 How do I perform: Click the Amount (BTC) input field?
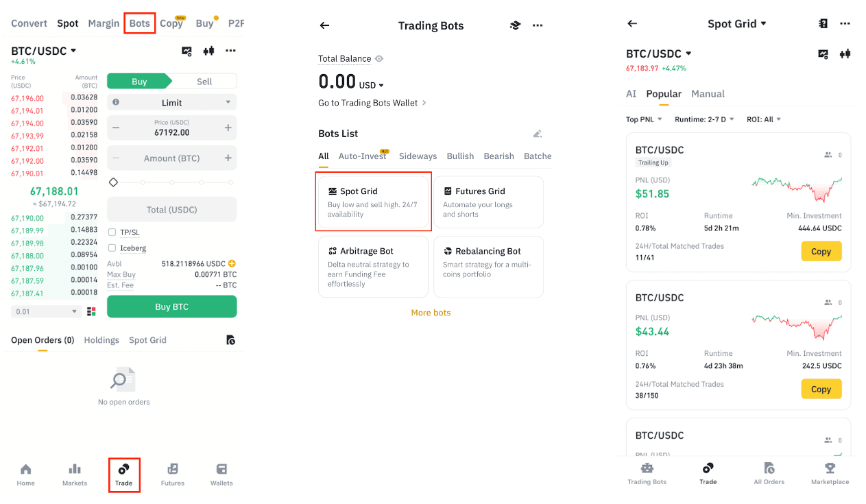click(172, 158)
